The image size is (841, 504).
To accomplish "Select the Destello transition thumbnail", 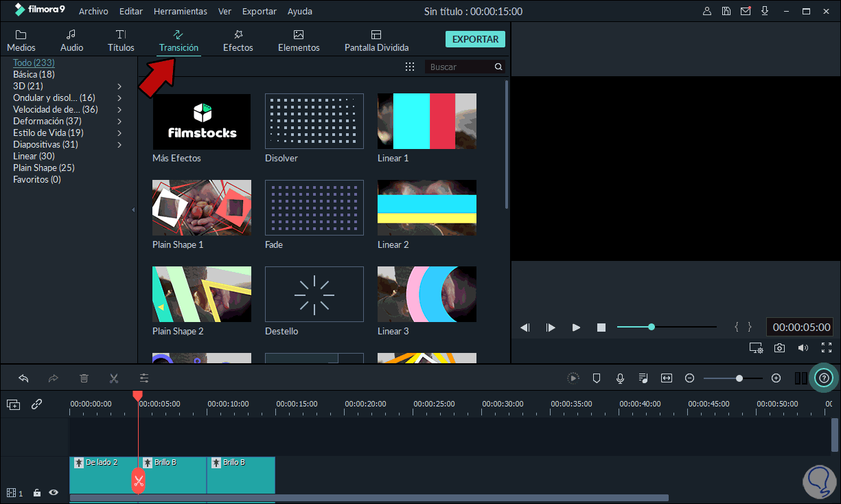I will pos(314,294).
